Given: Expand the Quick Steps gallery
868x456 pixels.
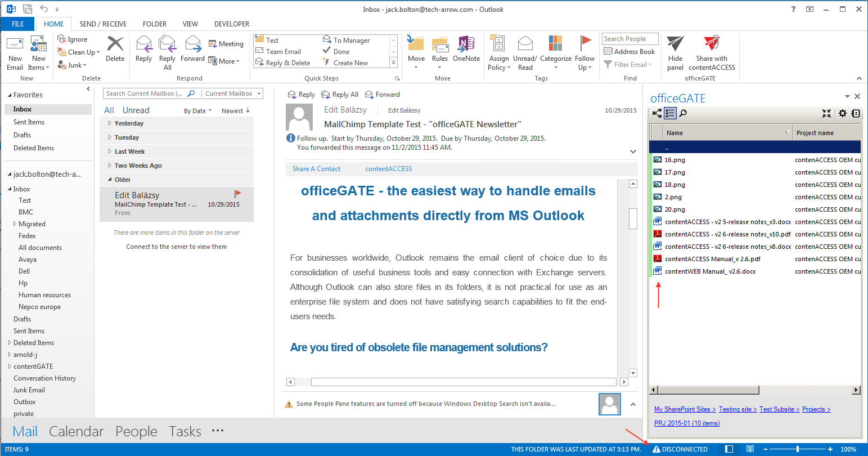Looking at the screenshot, I should click(x=393, y=62).
